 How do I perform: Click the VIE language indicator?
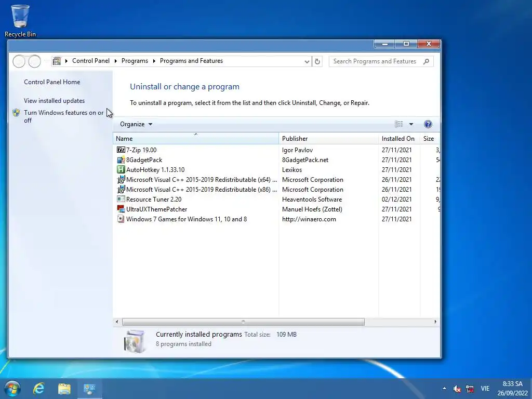(x=485, y=389)
